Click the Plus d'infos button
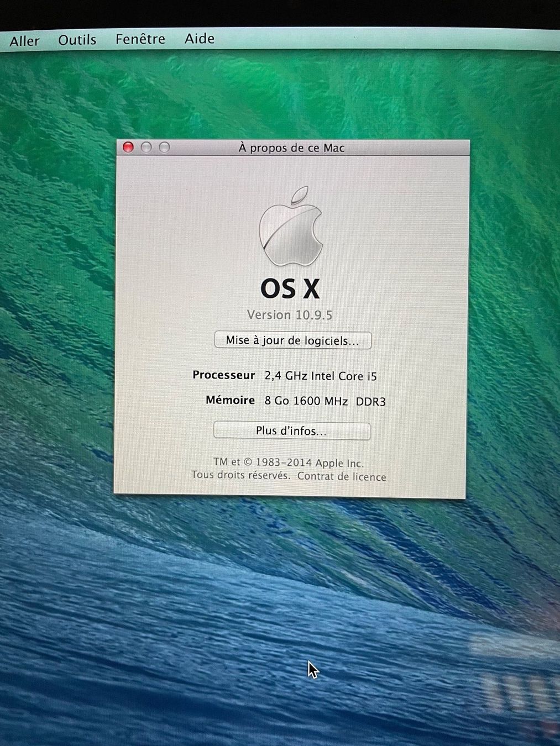 pyautogui.click(x=291, y=431)
